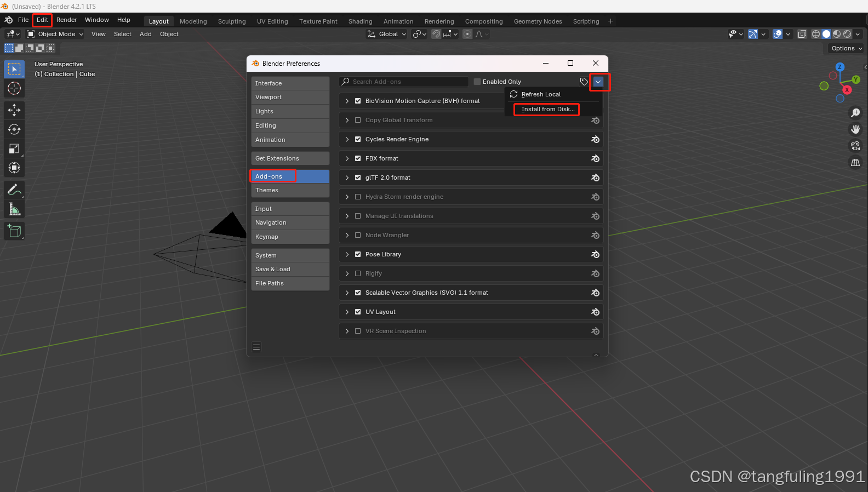Open Save & Load preferences section
868x492 pixels.
point(290,269)
